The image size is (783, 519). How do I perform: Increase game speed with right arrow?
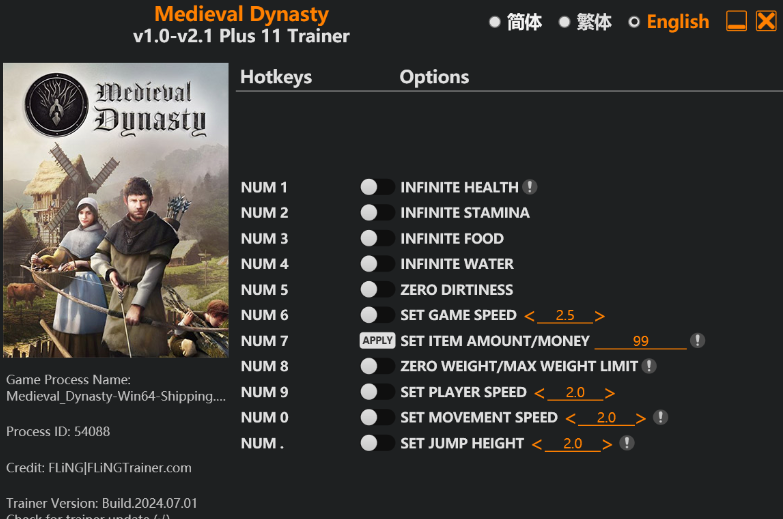pyautogui.click(x=600, y=316)
